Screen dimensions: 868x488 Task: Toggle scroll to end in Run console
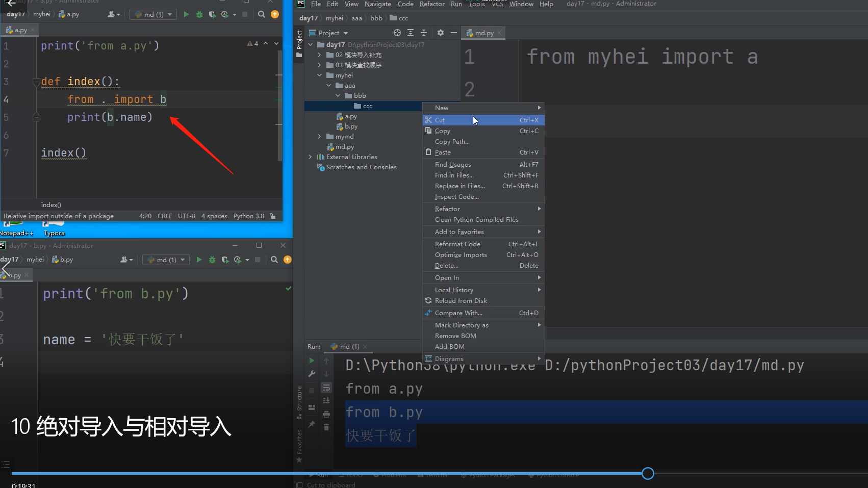pyautogui.click(x=326, y=401)
